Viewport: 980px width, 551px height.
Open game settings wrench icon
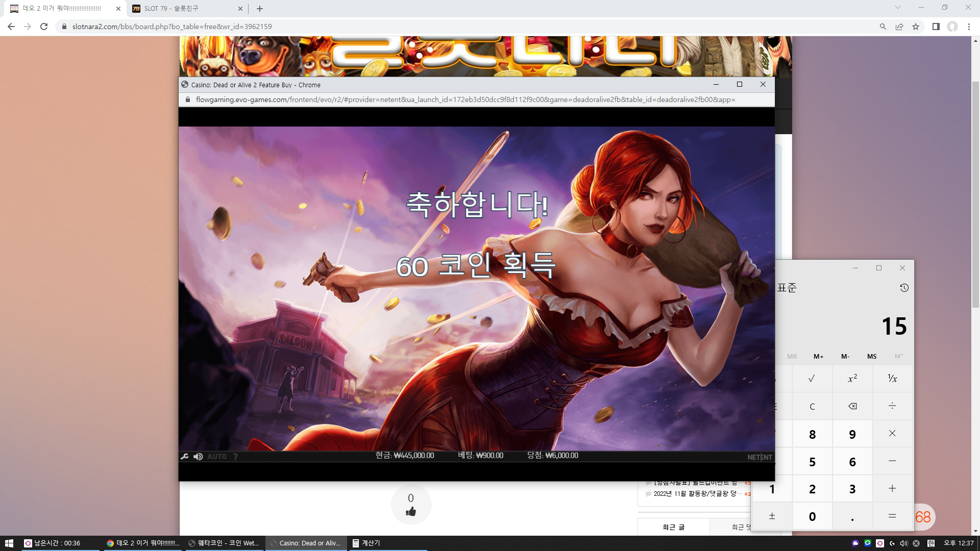click(185, 457)
